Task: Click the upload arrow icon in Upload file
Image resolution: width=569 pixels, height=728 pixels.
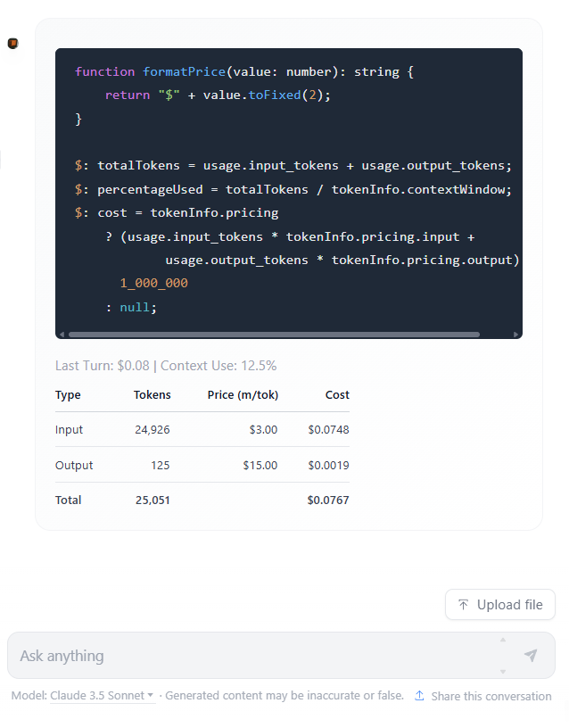Action: [463, 605]
